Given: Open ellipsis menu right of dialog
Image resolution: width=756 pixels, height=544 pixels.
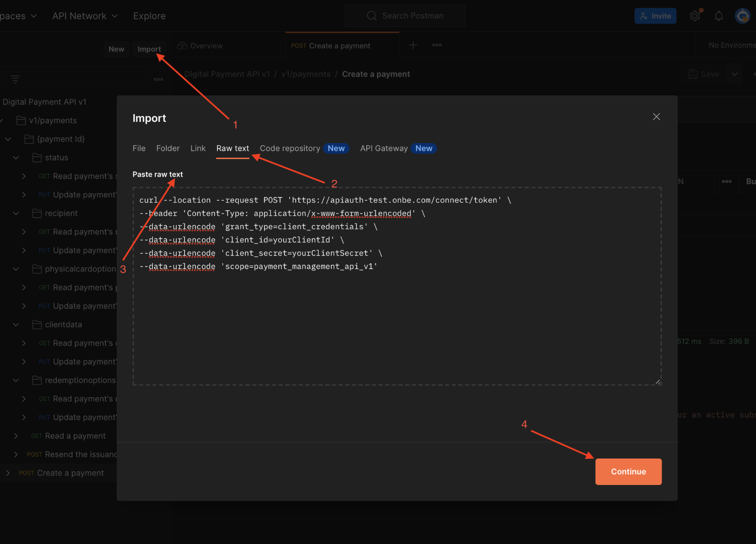Looking at the screenshot, I should (x=727, y=181).
